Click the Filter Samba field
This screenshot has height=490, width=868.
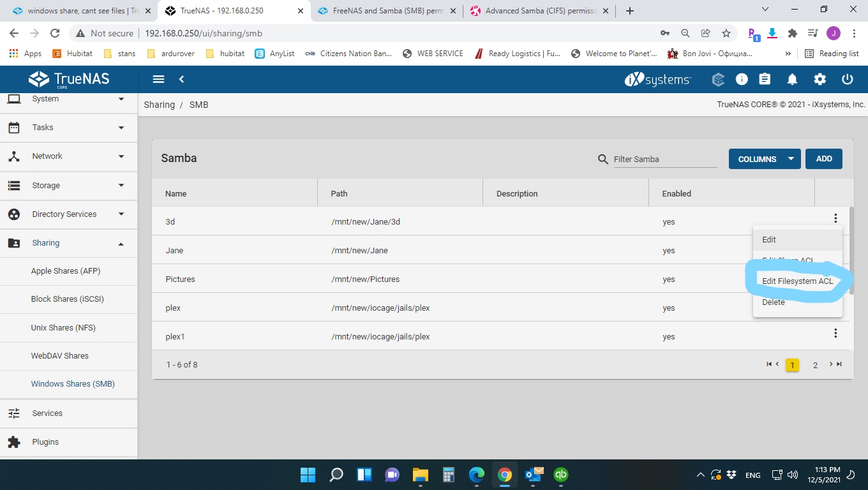point(665,160)
